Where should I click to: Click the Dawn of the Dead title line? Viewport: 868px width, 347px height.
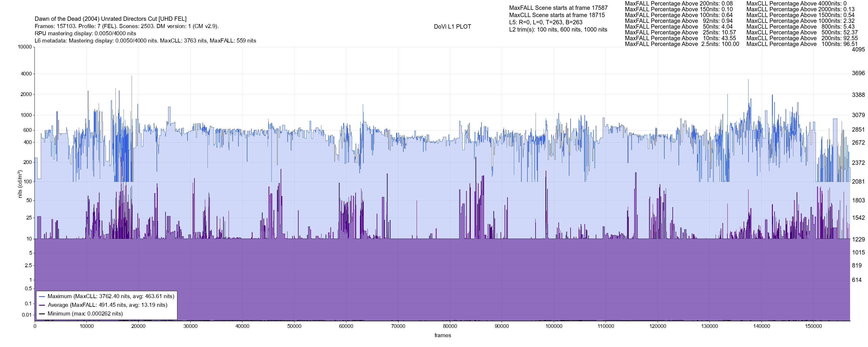(111, 19)
